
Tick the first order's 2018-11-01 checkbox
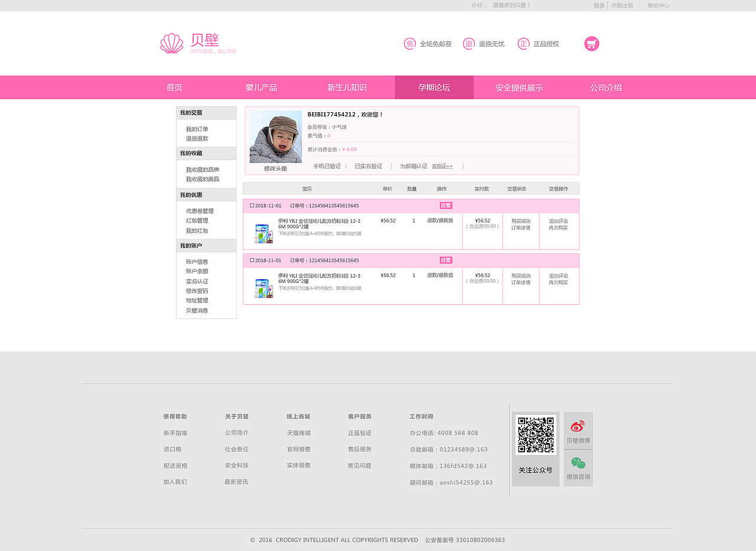[x=252, y=206]
